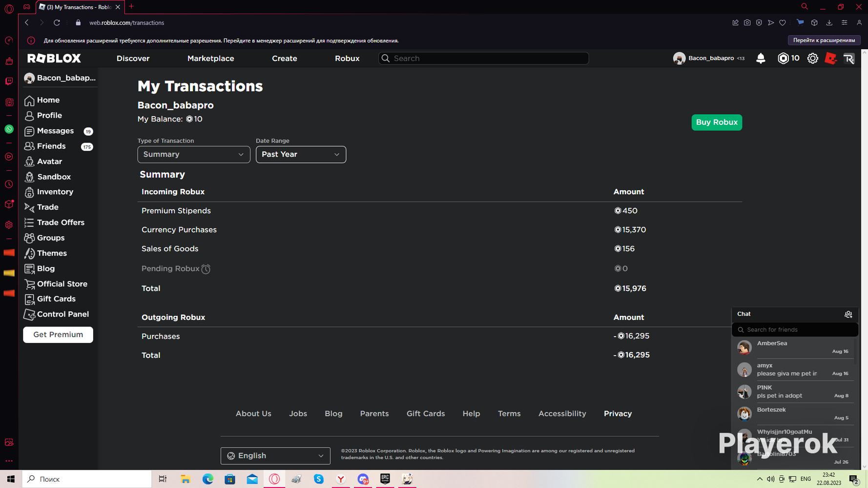Click the chat Search for friends field
868x488 pixels.
point(795,330)
